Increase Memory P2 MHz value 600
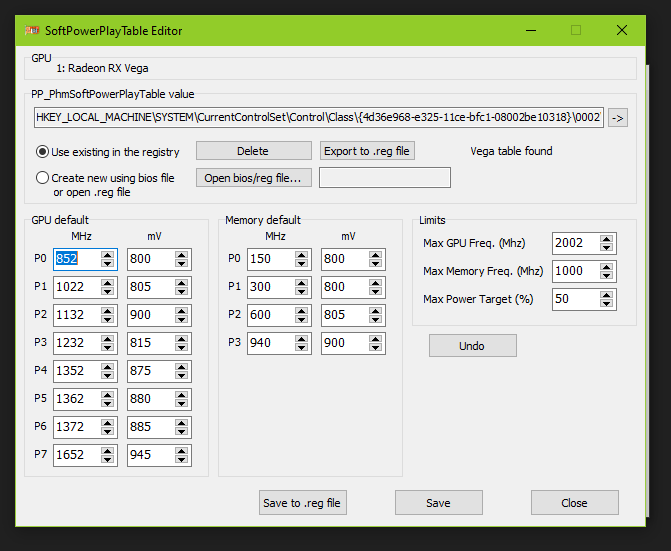The height and width of the screenshot is (551, 671). 301,311
